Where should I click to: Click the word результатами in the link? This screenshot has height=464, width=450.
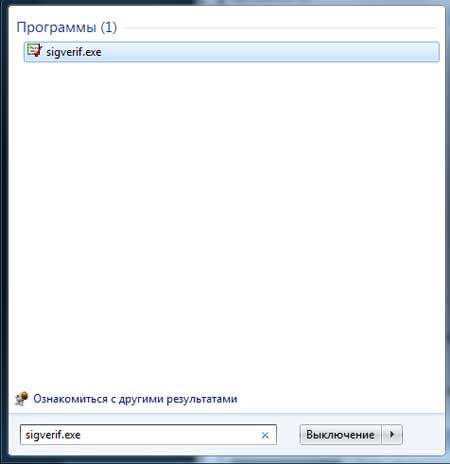(x=202, y=399)
